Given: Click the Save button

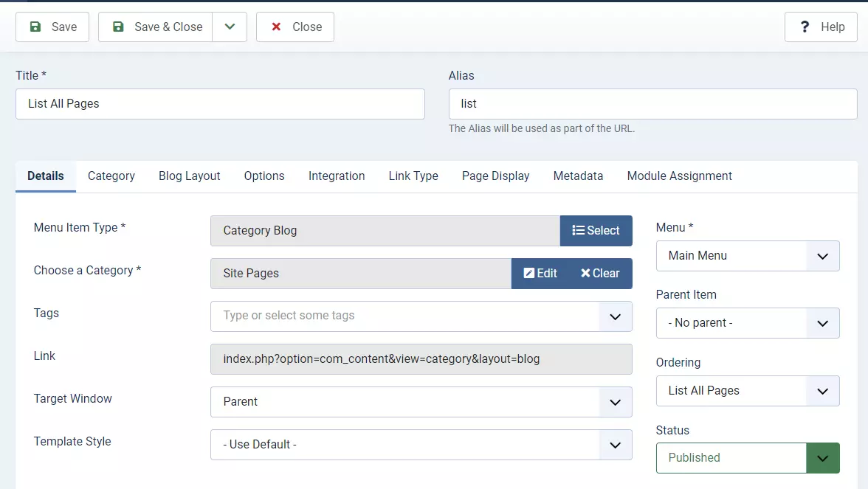Looking at the screenshot, I should [52, 27].
